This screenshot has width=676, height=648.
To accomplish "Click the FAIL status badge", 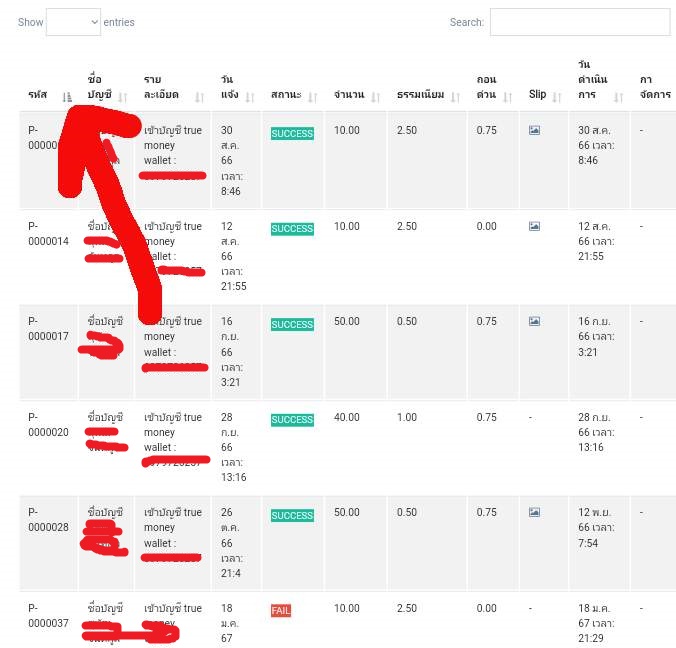I will tap(281, 610).
